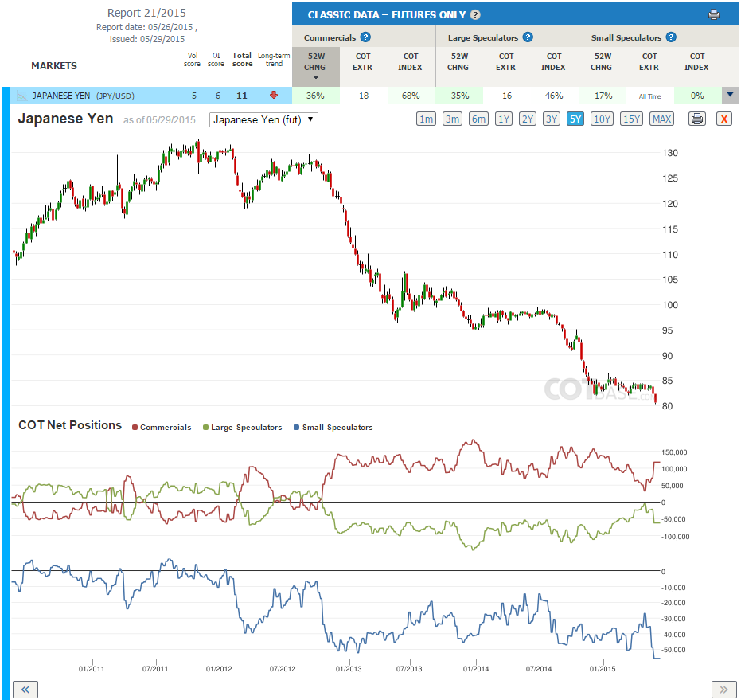Open Small Speculators help icon
This screenshot has width=741, height=700.
(671, 37)
